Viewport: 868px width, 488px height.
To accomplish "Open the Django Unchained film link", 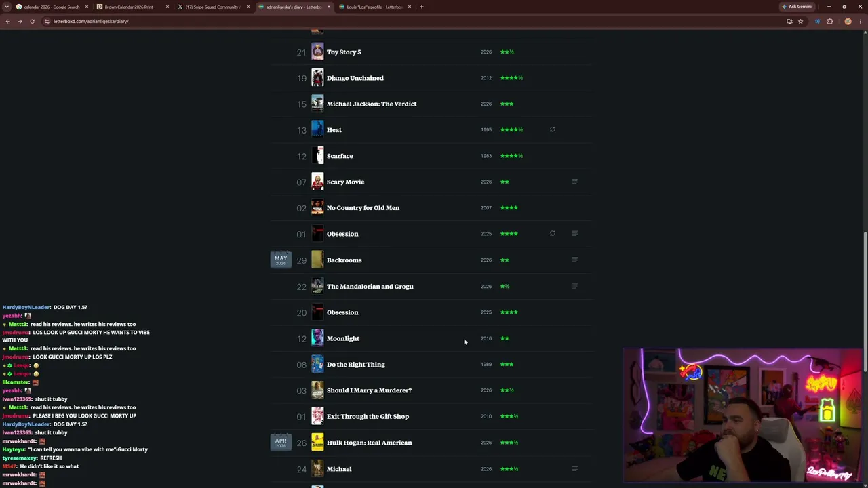I will point(355,78).
